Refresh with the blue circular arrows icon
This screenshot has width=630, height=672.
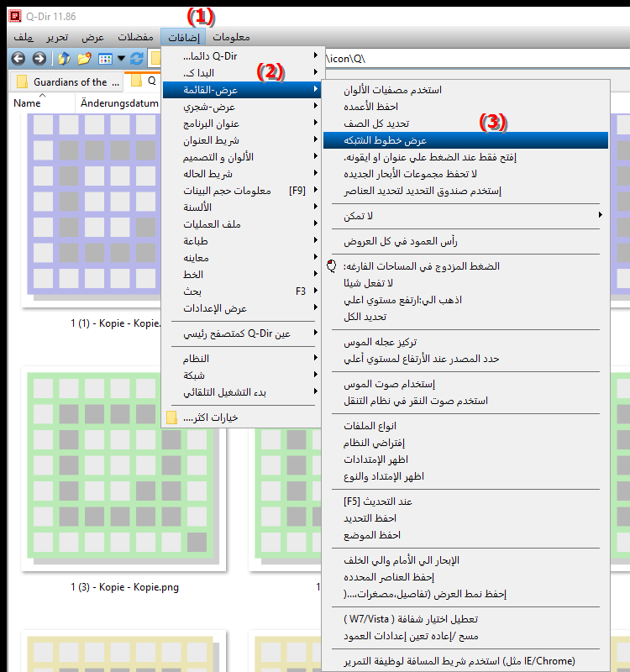137,58
